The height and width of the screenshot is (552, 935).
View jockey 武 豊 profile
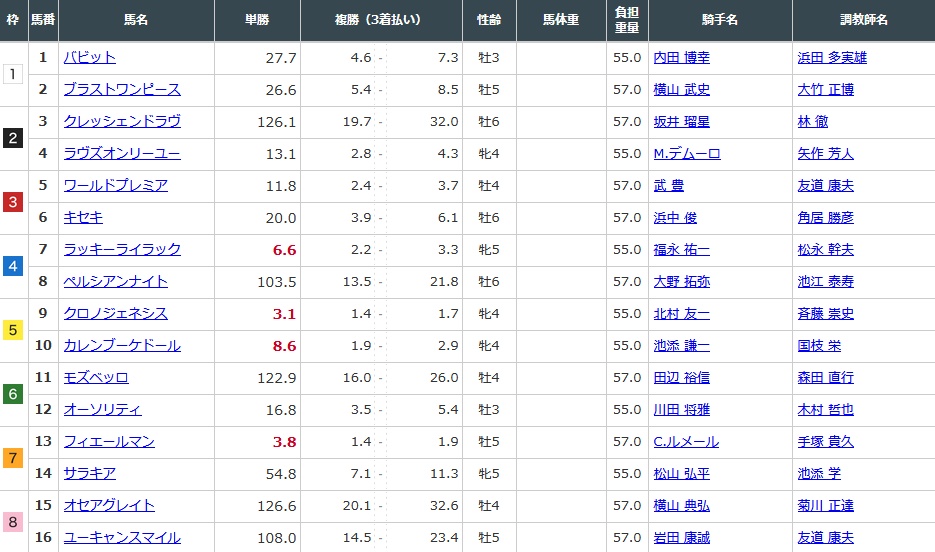(x=672, y=186)
